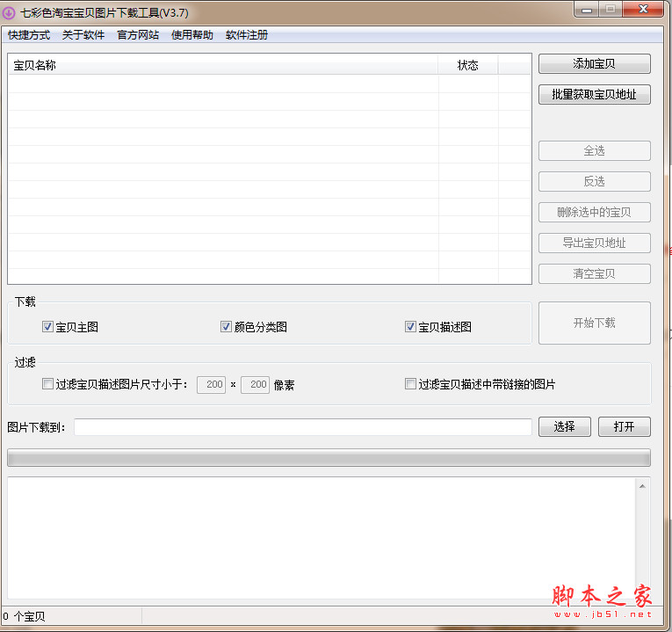Enable 过滤宝贝描述中带链接的图片 checkbox
The height and width of the screenshot is (632, 672).
(x=410, y=384)
